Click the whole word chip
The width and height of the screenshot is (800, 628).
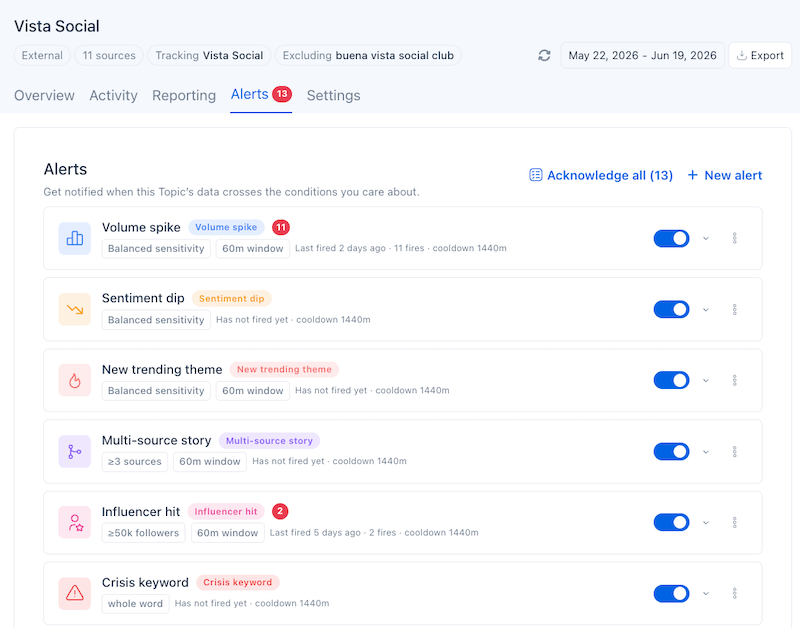pos(135,604)
